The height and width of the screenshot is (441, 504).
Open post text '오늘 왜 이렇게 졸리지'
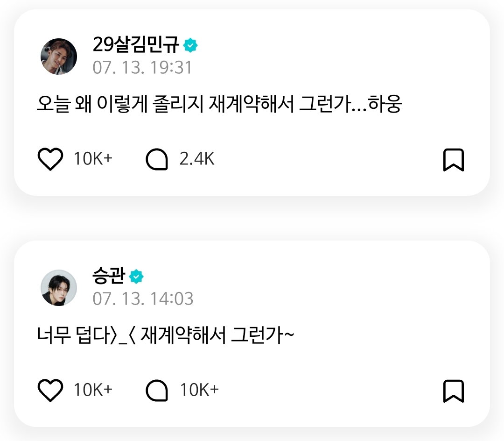[x=120, y=104]
